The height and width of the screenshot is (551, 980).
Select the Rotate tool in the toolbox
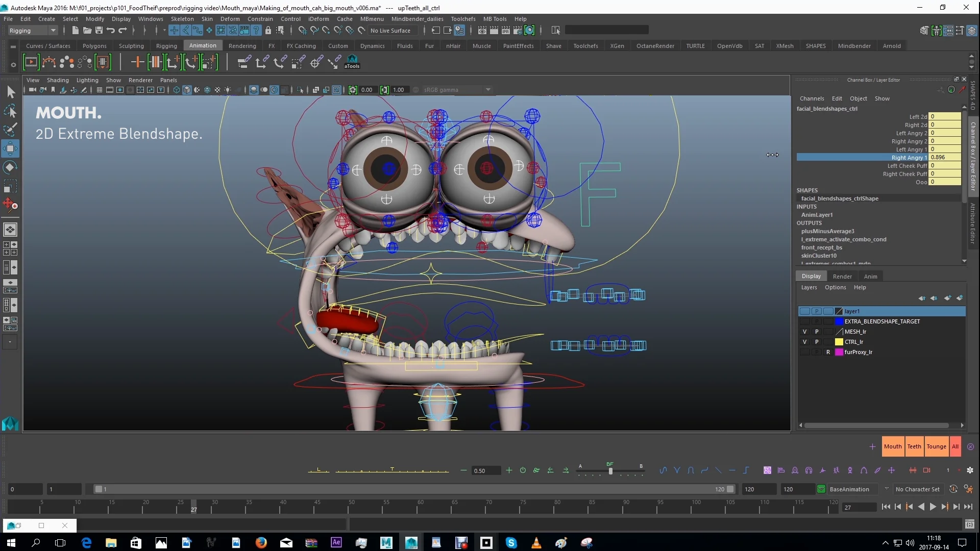[x=10, y=167]
